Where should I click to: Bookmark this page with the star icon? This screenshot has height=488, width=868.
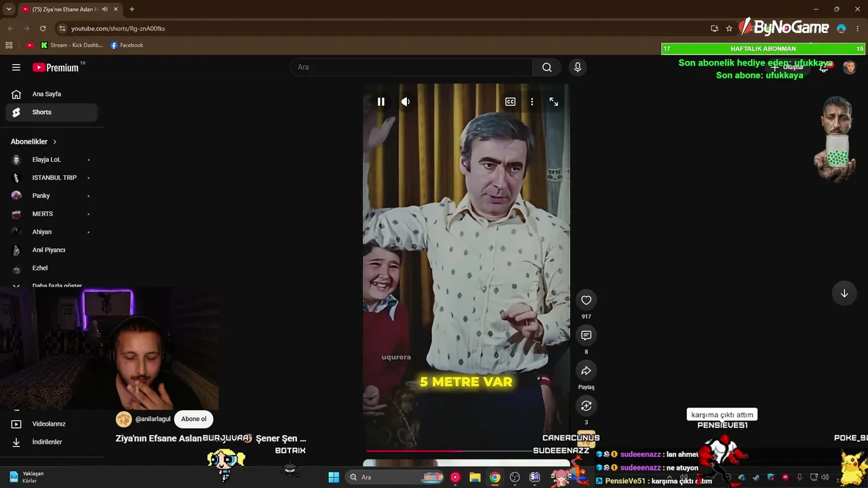[x=729, y=28]
